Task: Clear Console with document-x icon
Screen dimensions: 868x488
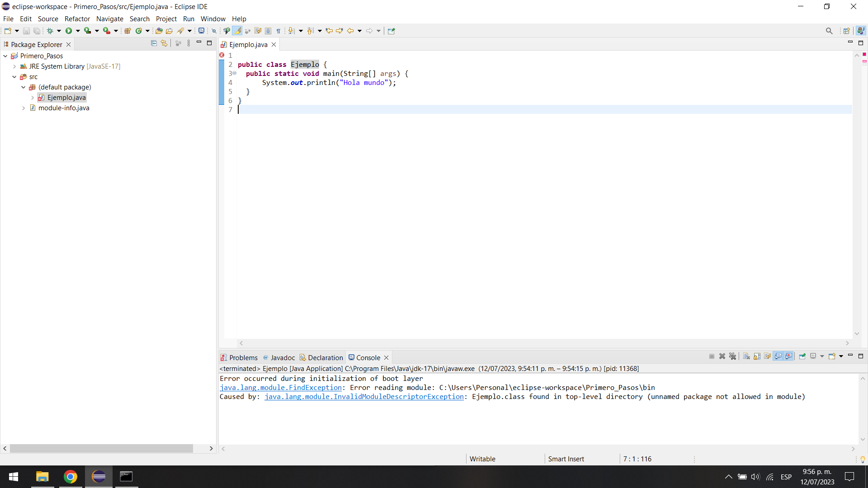Action: coord(746,357)
